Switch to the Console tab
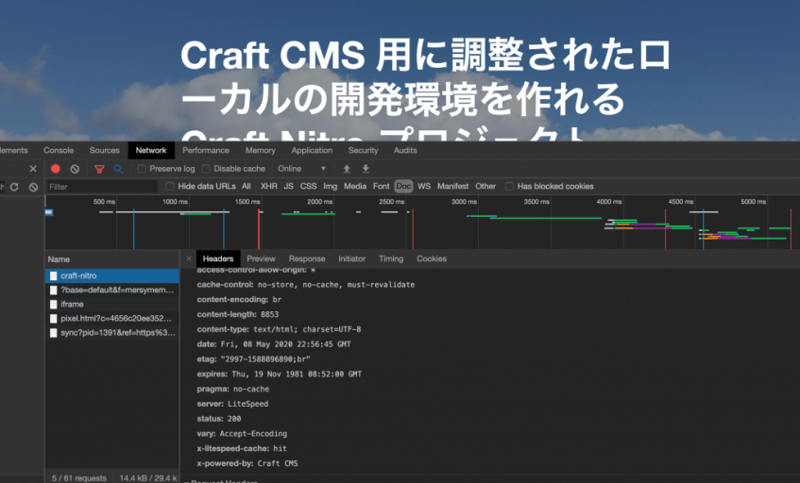800x483 pixels. pos(58,150)
